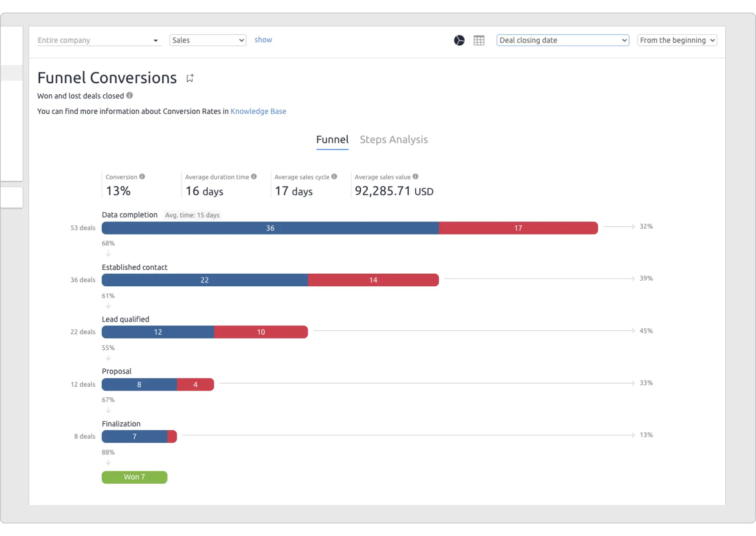Click the Proposal stage name

point(116,371)
